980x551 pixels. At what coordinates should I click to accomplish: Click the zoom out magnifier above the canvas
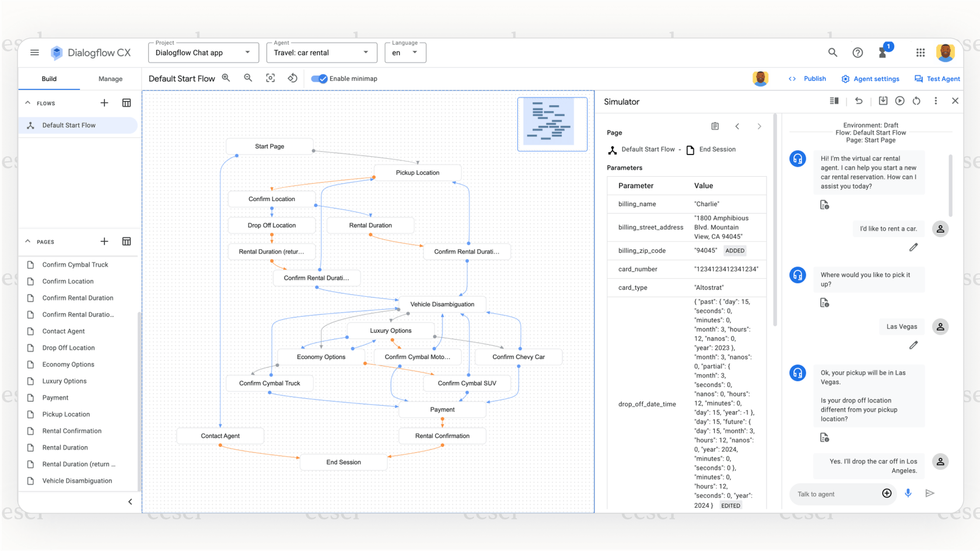coord(248,78)
